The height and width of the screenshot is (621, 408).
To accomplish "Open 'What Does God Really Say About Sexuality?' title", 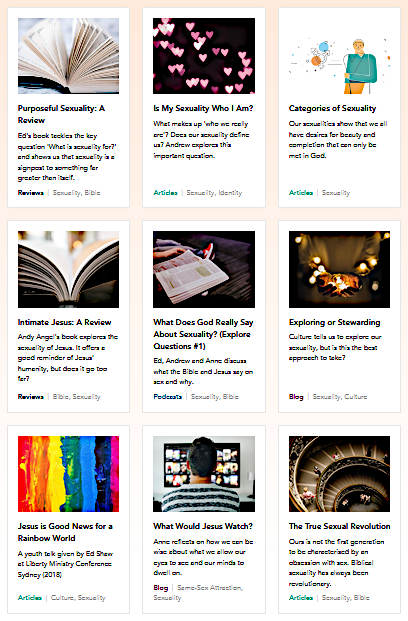I will [x=203, y=334].
